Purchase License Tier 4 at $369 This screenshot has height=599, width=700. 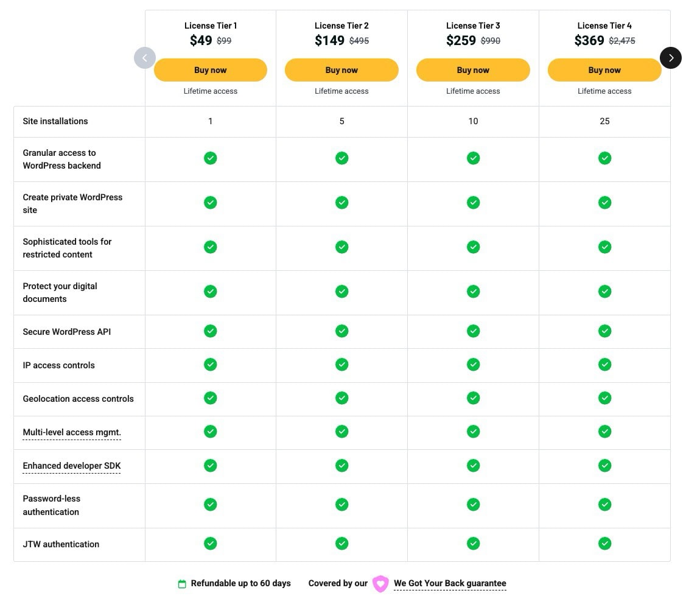pyautogui.click(x=604, y=70)
